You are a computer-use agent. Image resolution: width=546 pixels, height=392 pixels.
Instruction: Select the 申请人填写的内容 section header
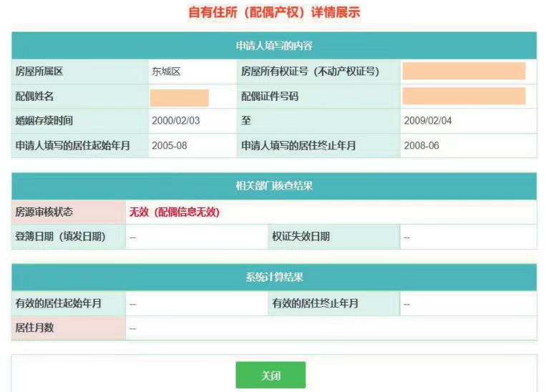(x=274, y=46)
